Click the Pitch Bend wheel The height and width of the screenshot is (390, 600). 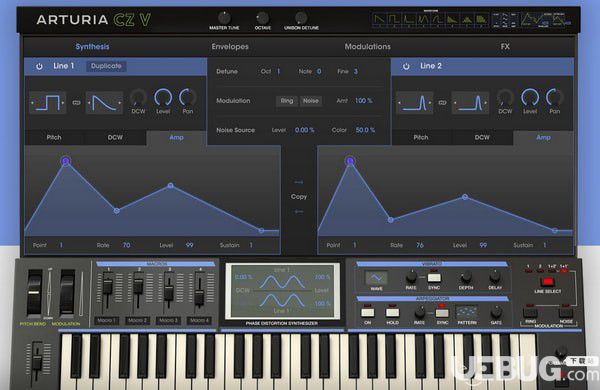coord(34,293)
